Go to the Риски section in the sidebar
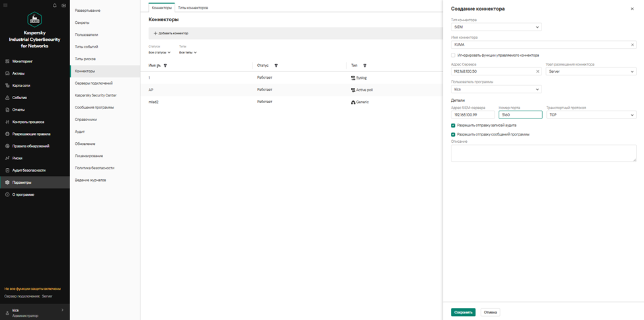The image size is (644, 320). pyautogui.click(x=17, y=158)
